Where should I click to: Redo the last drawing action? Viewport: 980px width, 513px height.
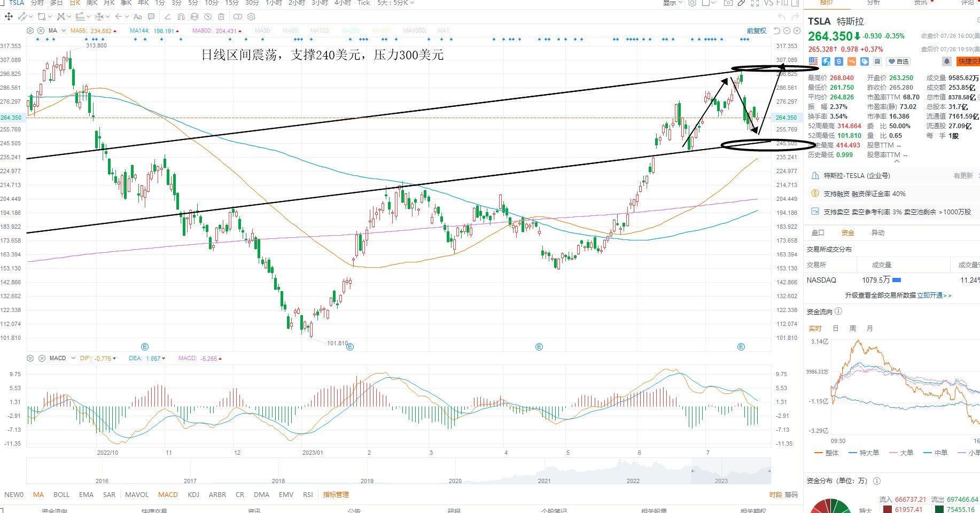click(796, 17)
